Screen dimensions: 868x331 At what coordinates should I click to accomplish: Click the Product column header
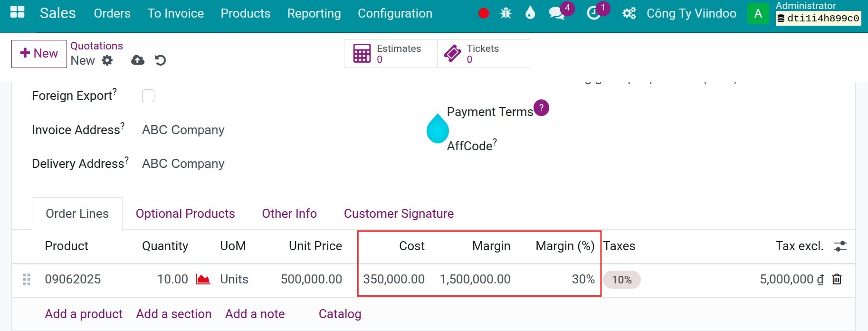coord(67,246)
